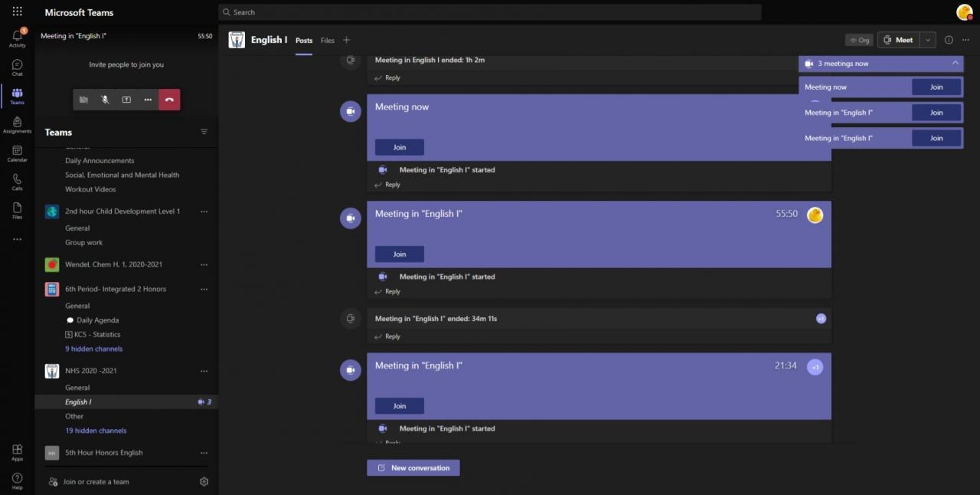Open options for 2nd hour Child Development

(204, 211)
